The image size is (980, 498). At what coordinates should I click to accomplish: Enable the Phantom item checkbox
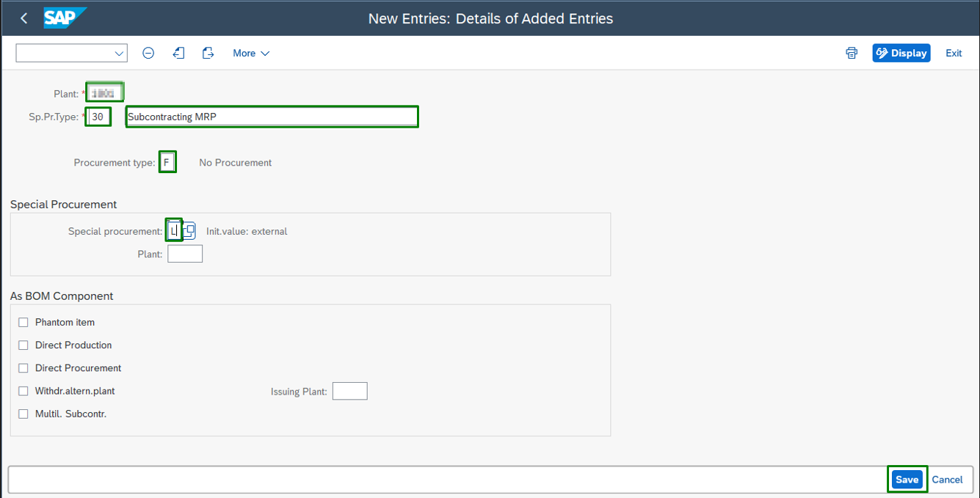pos(23,323)
